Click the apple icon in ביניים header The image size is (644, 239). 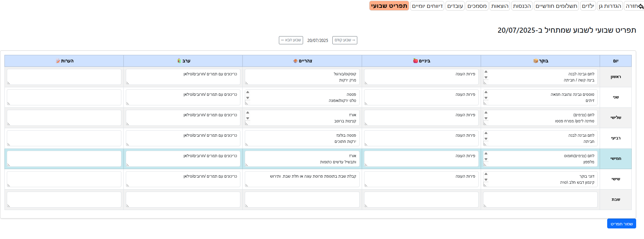click(x=415, y=61)
